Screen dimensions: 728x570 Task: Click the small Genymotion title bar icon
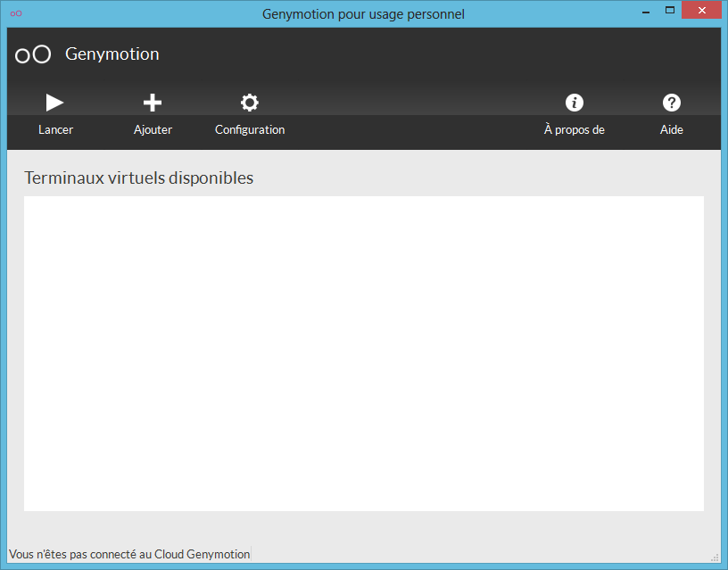coord(16,13)
